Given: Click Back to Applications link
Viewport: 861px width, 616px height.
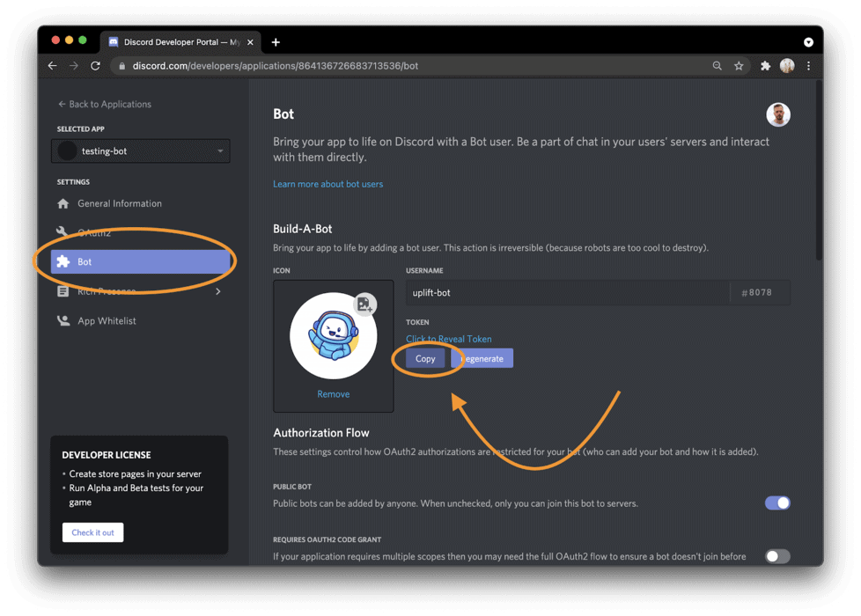Looking at the screenshot, I should pyautogui.click(x=105, y=105).
